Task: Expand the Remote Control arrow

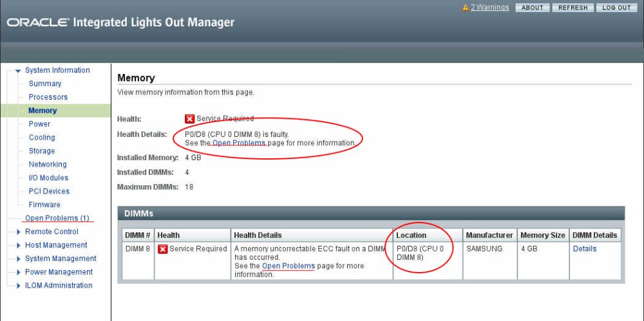Action: point(19,232)
